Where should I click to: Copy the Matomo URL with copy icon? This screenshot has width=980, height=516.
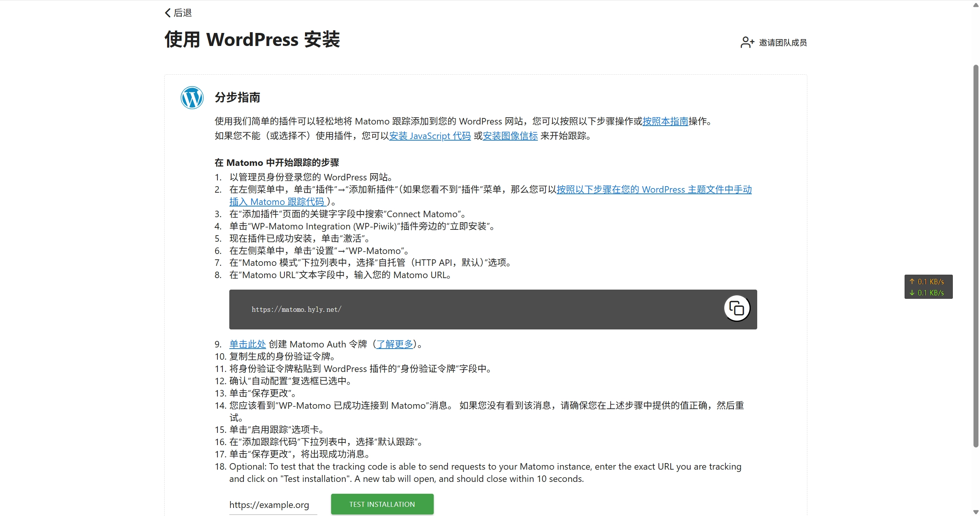coord(737,308)
